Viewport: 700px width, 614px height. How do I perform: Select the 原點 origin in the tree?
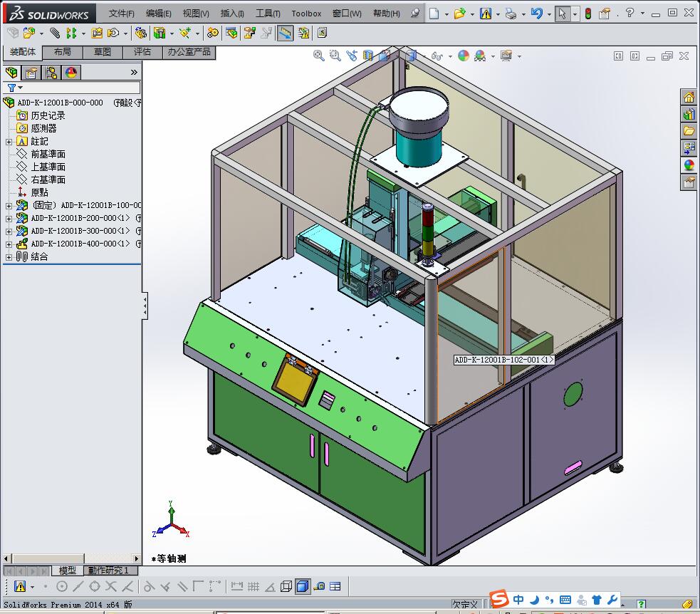pos(39,192)
